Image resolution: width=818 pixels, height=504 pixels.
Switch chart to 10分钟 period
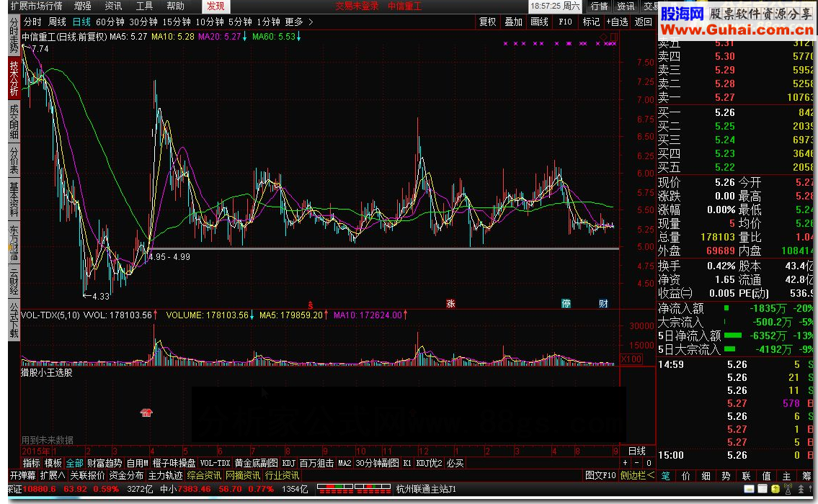pos(210,22)
